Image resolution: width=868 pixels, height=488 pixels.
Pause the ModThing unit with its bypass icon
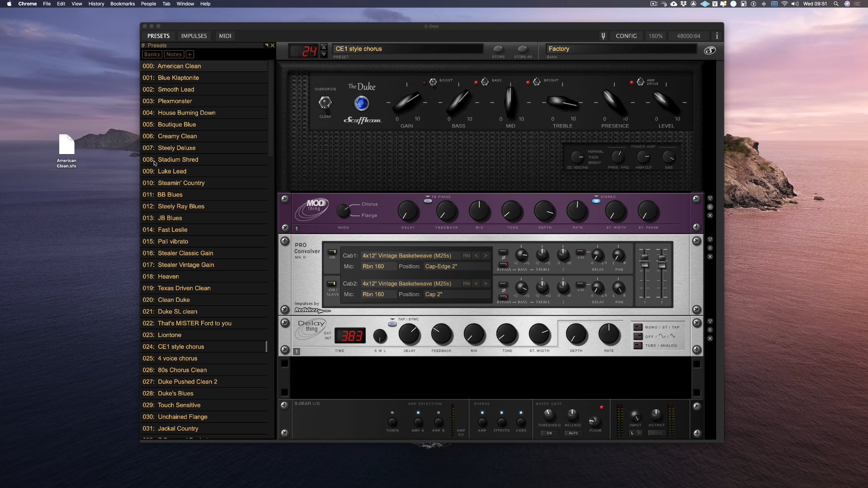click(x=710, y=207)
